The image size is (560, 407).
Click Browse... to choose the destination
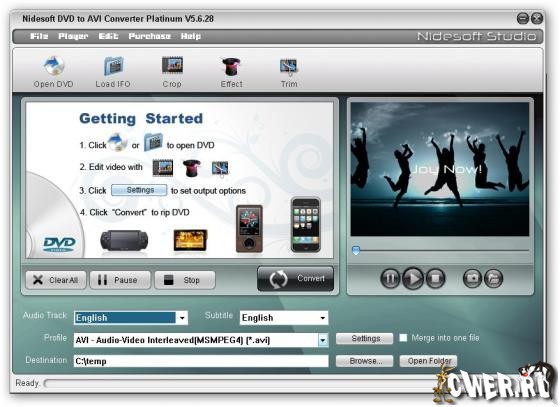(x=364, y=361)
